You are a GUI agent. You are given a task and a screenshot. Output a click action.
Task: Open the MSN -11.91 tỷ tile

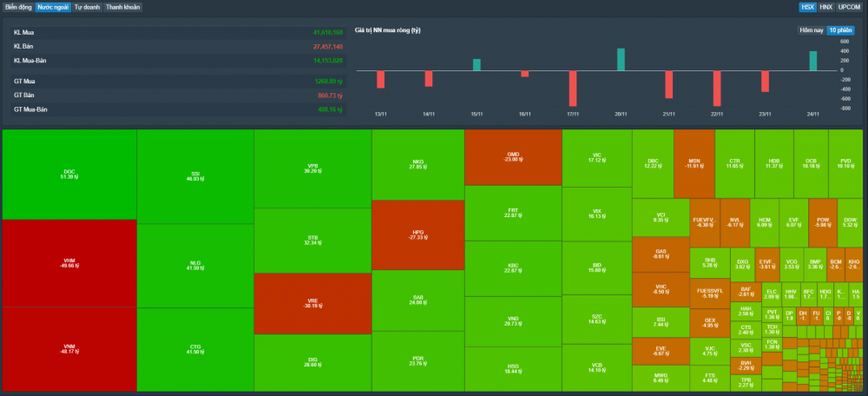pyautogui.click(x=694, y=164)
